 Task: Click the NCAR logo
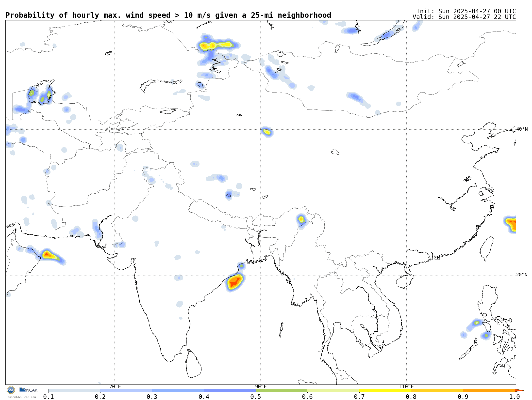[x=28, y=390]
